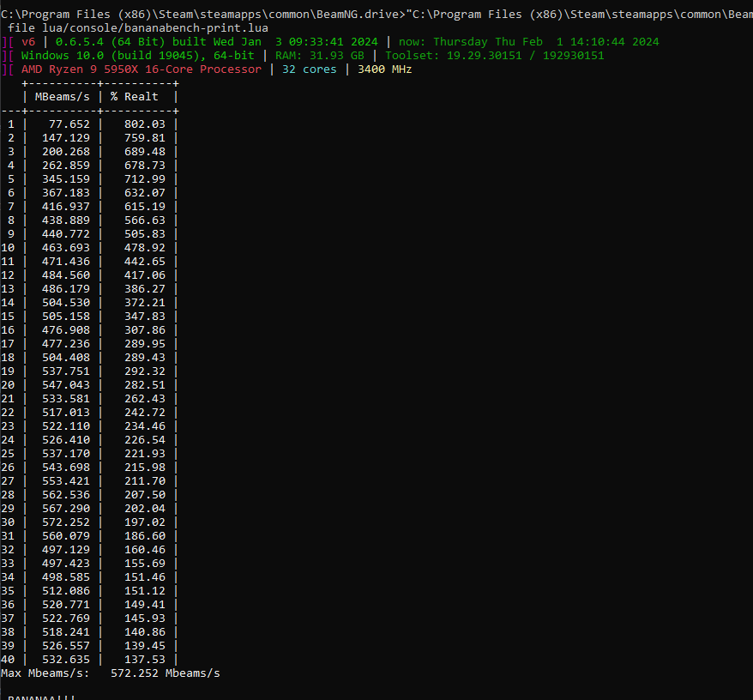Click the value 497.423 in row 33
753x700 pixels.
click(x=66, y=564)
